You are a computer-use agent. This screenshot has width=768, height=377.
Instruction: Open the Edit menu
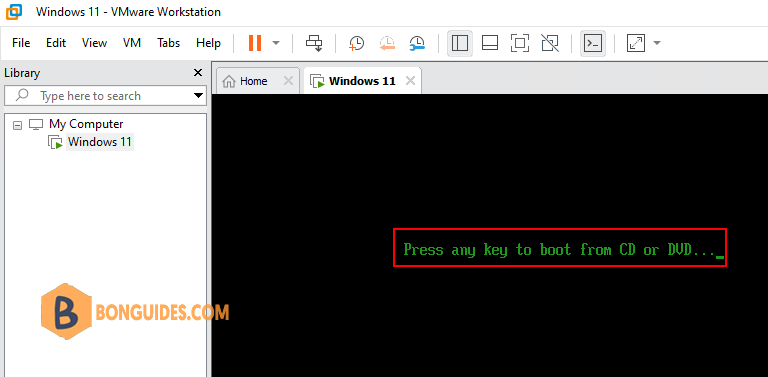56,43
